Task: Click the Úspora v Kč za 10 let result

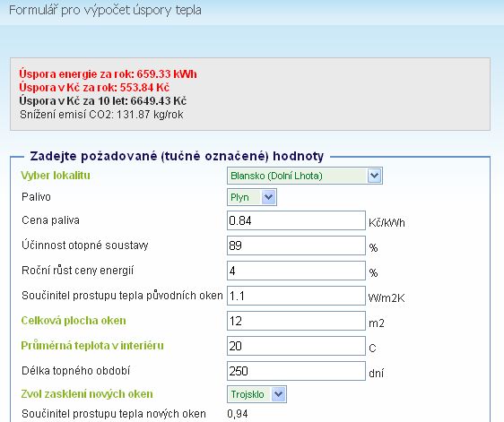Action: (x=103, y=101)
